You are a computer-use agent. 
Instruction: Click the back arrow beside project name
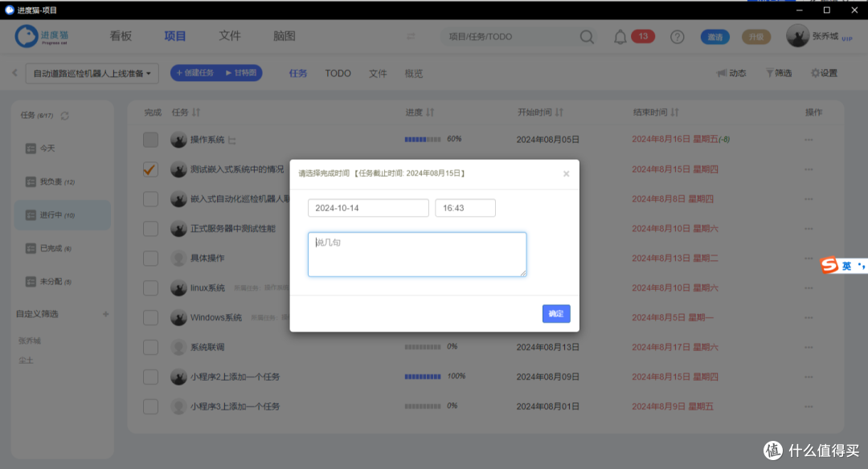15,73
